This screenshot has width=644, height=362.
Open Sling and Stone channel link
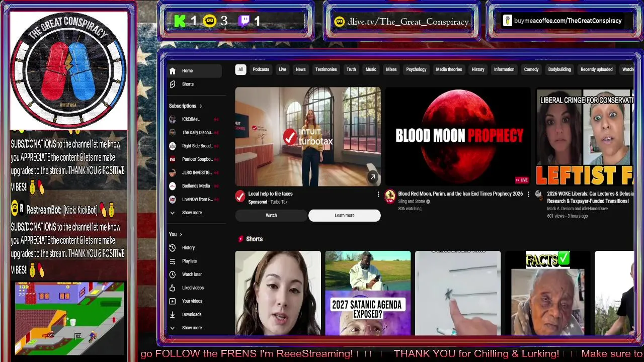click(x=412, y=202)
